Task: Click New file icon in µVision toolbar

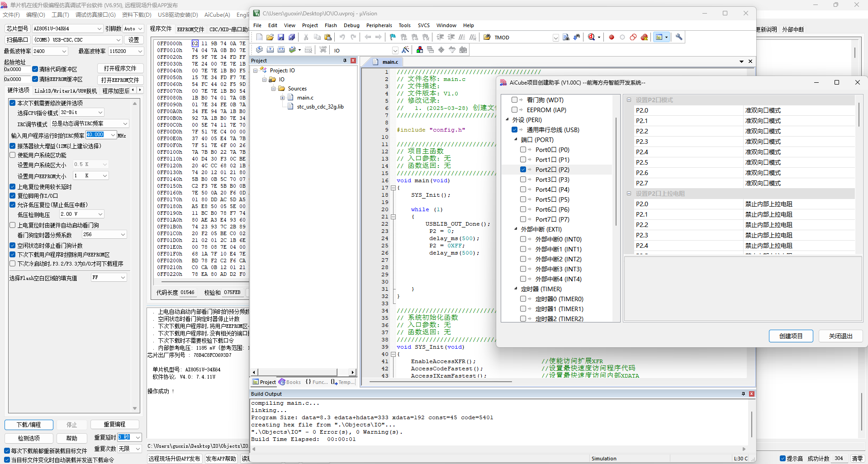Action: coord(259,37)
